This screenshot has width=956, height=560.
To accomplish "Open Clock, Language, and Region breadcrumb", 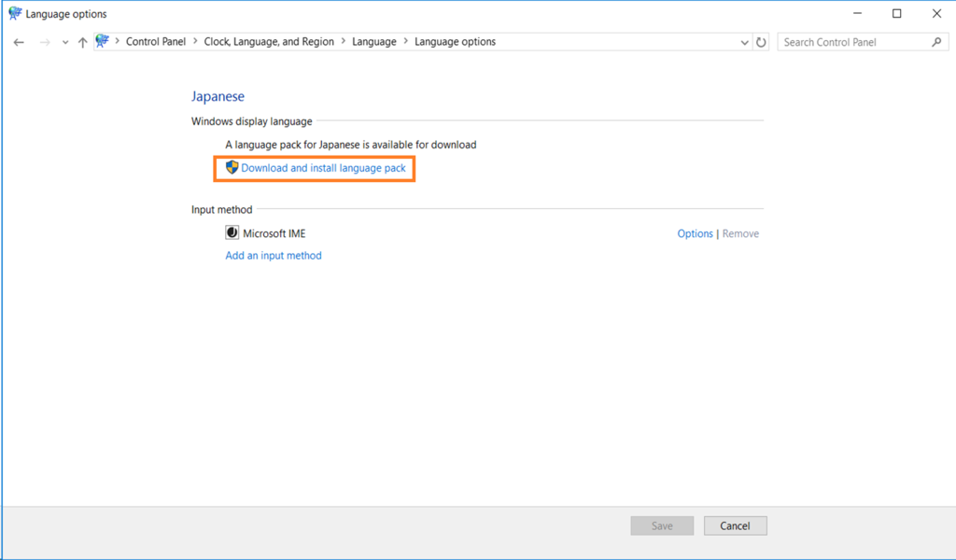I will pos(269,41).
